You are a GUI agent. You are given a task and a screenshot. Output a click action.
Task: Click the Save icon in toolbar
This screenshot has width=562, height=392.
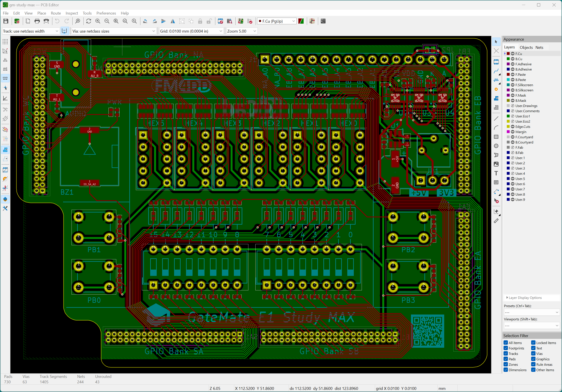click(x=6, y=21)
